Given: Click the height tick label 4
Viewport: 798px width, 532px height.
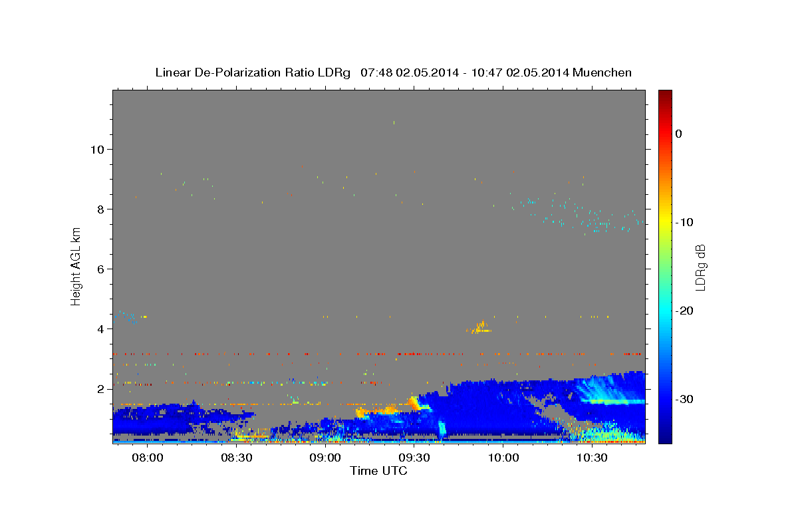Looking at the screenshot, I should (x=100, y=329).
